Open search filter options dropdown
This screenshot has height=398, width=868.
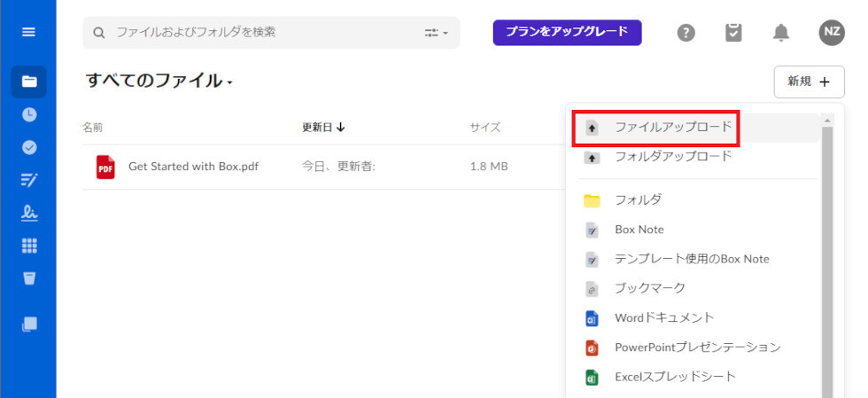click(437, 33)
